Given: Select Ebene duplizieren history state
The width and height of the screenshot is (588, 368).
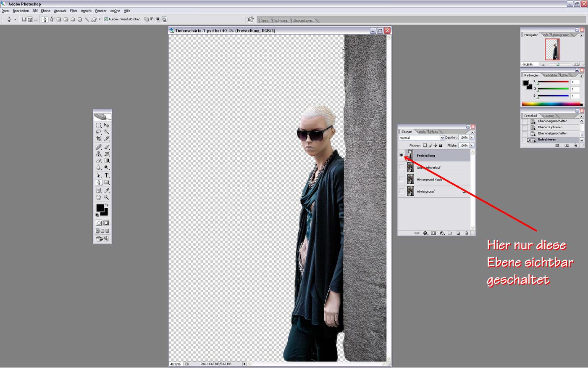Looking at the screenshot, I should click(552, 127).
